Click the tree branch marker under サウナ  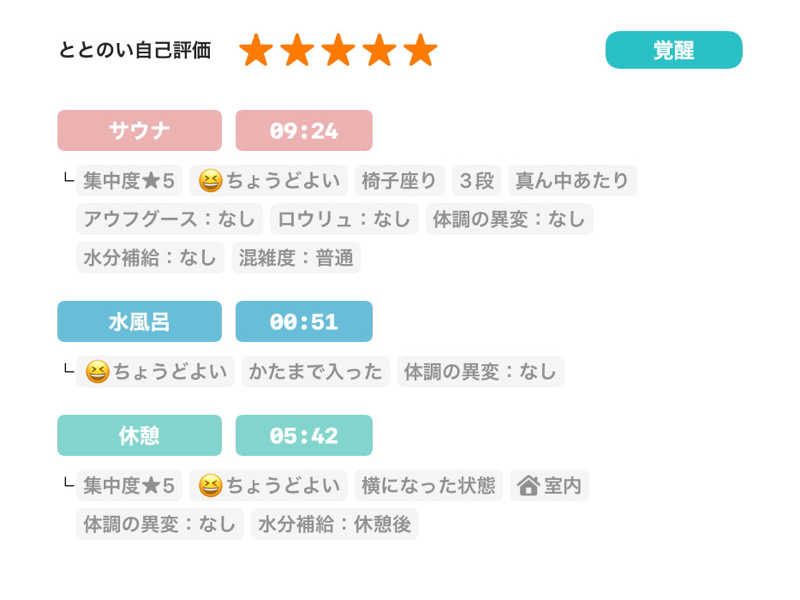[x=67, y=180]
